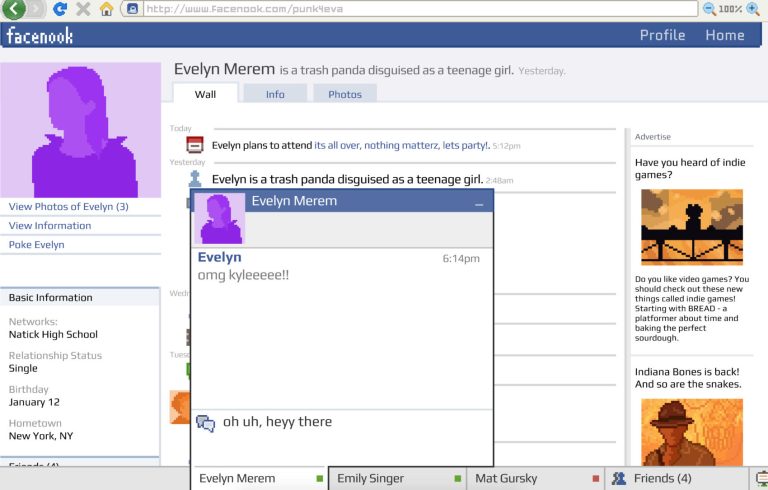Reload the page with refresh icon

[60, 9]
